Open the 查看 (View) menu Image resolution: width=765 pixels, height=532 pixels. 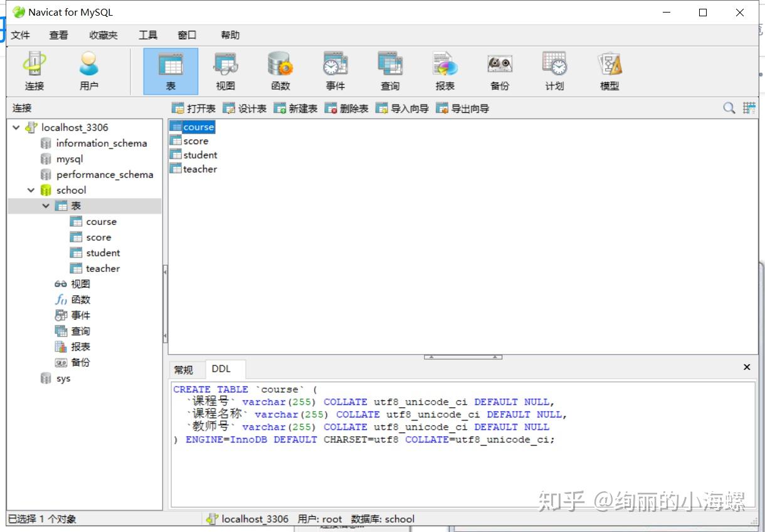coord(59,35)
